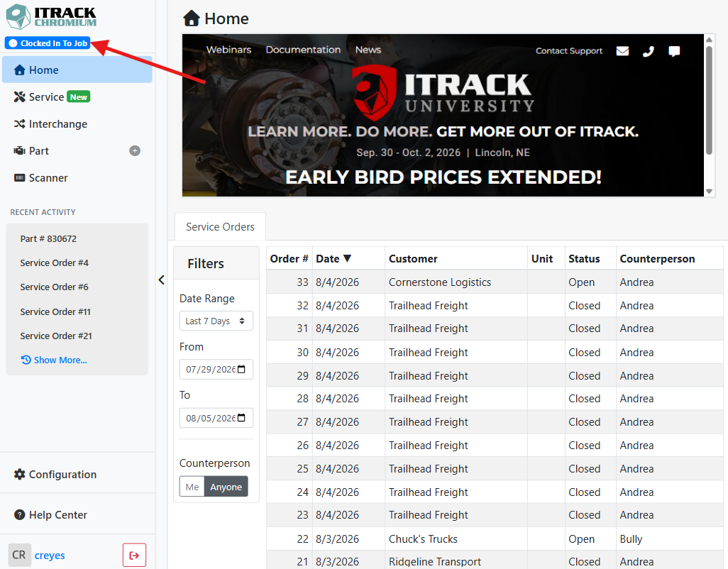Open recent Service Order #21
The width and height of the screenshot is (728, 569).
click(x=56, y=336)
